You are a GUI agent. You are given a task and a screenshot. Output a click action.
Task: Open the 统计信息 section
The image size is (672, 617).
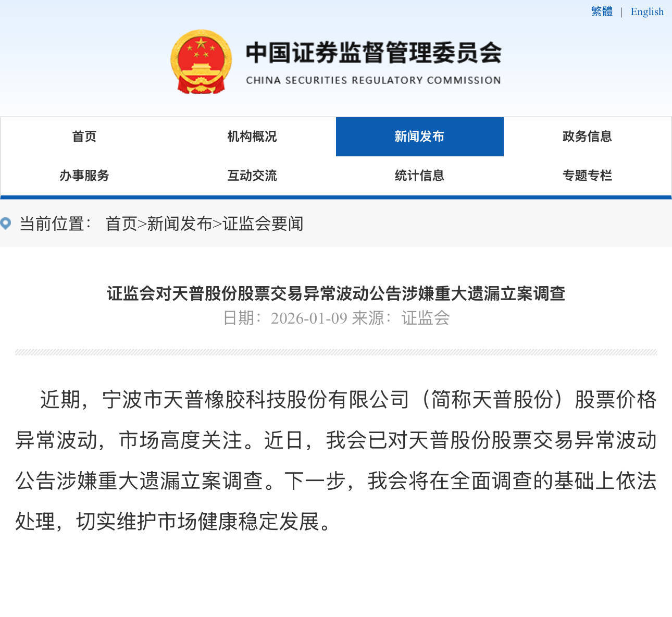pyautogui.click(x=419, y=176)
